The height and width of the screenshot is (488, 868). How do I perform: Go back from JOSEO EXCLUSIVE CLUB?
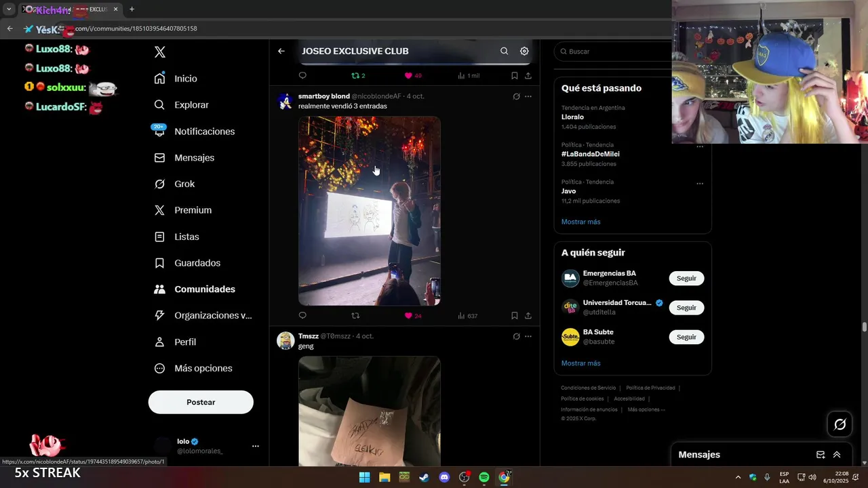pos(281,51)
